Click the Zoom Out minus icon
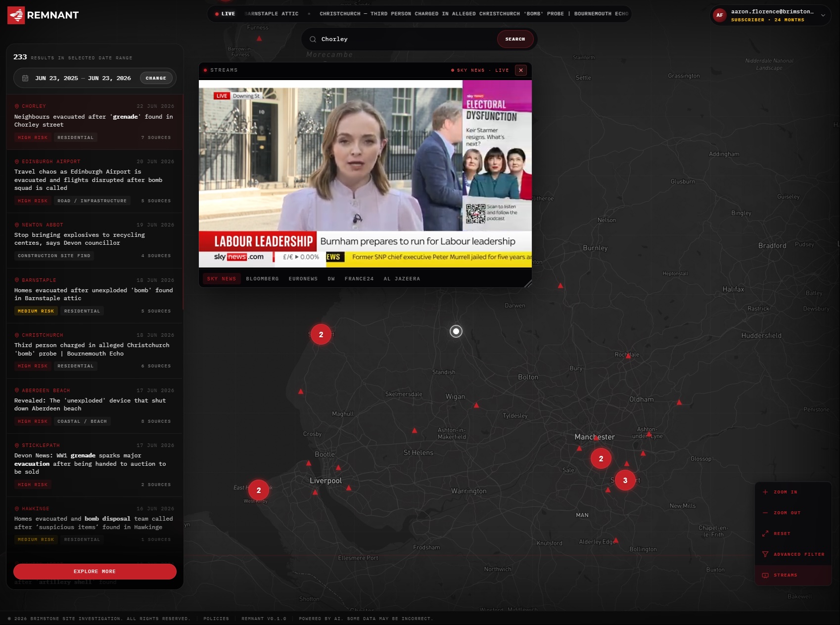 point(765,513)
